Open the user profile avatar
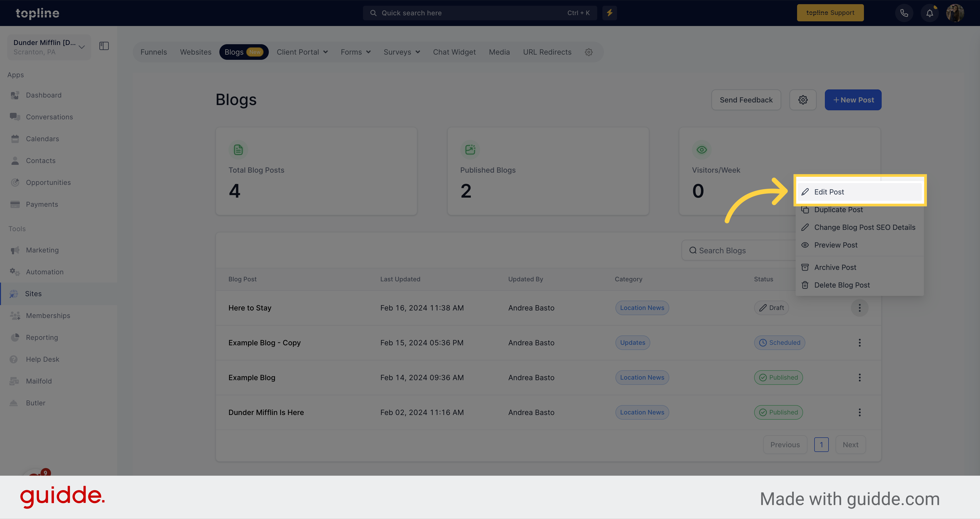 click(955, 13)
